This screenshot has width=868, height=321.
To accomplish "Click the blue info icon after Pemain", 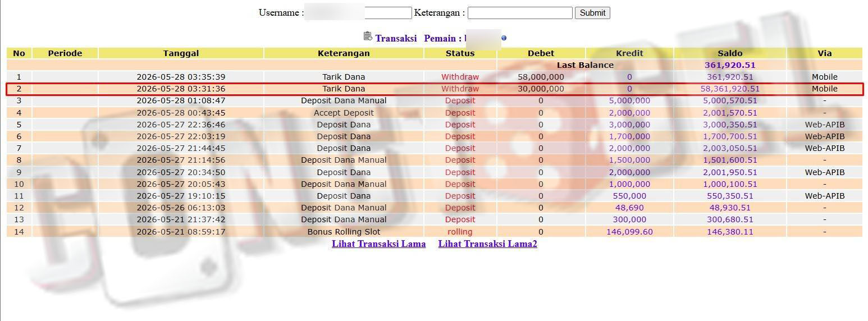I will coord(504,38).
